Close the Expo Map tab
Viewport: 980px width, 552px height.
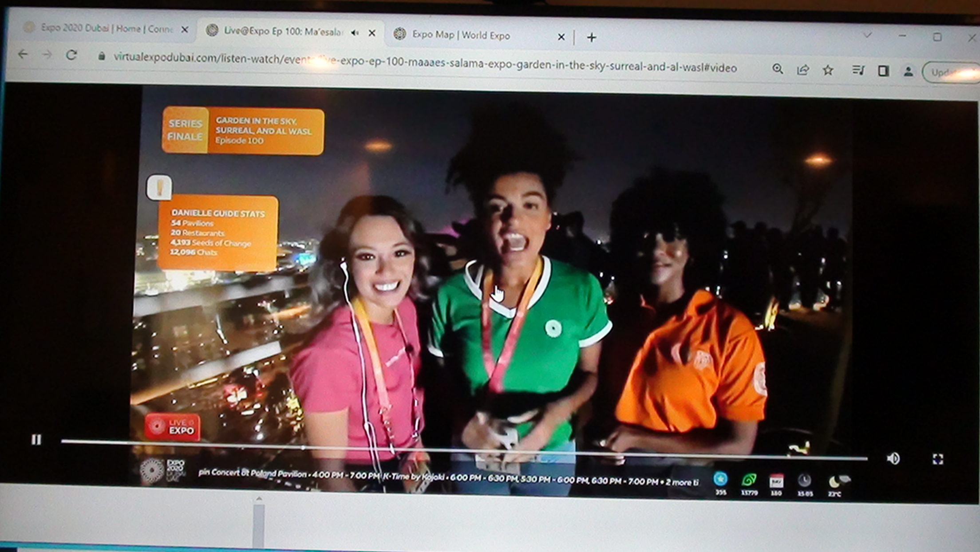(561, 37)
